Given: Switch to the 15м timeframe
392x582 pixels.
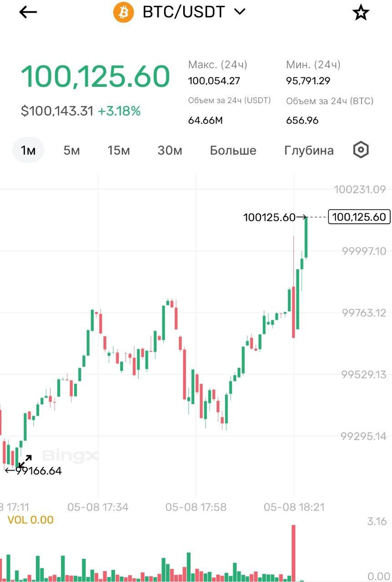Looking at the screenshot, I should pos(119,151).
